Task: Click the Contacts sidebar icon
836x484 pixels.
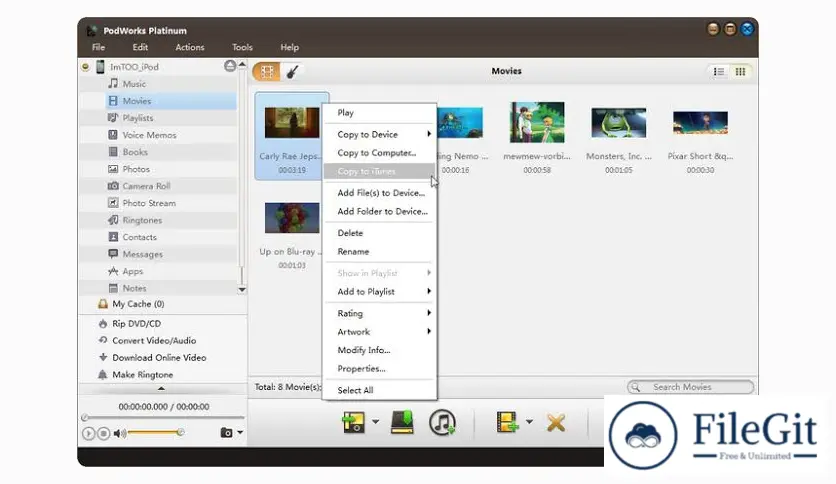Action: 113,237
